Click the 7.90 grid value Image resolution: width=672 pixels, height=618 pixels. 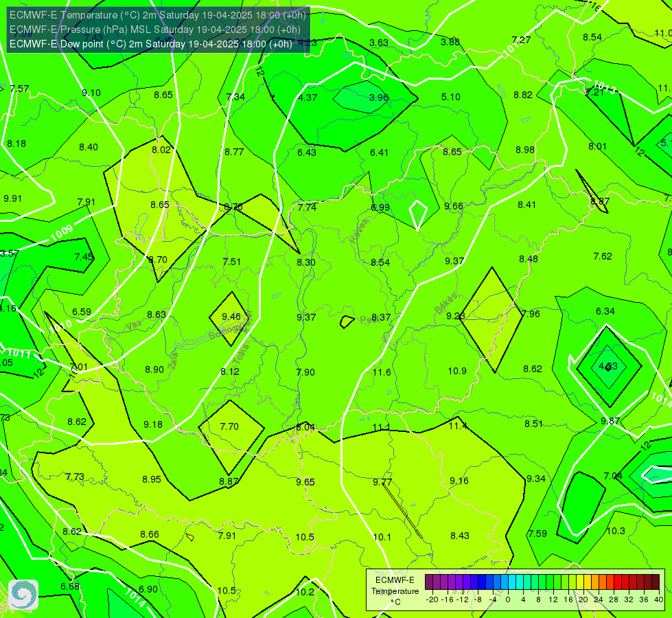click(x=305, y=371)
